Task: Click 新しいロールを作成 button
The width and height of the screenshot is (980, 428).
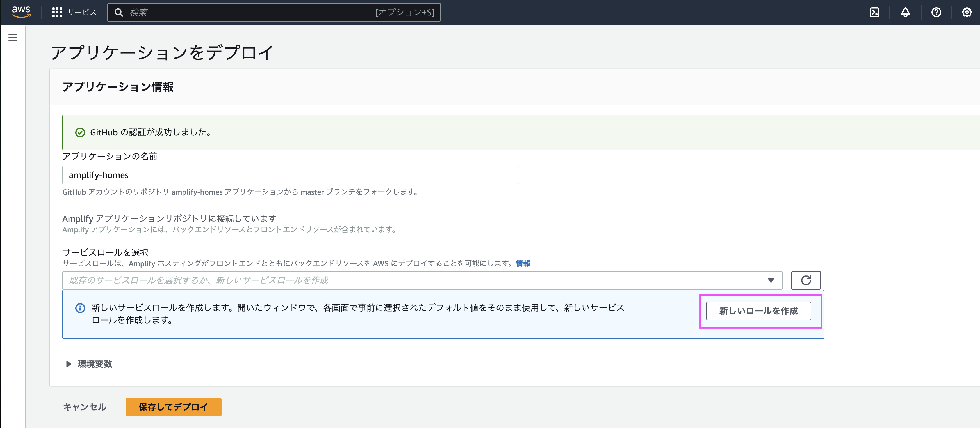Action: 759,311
